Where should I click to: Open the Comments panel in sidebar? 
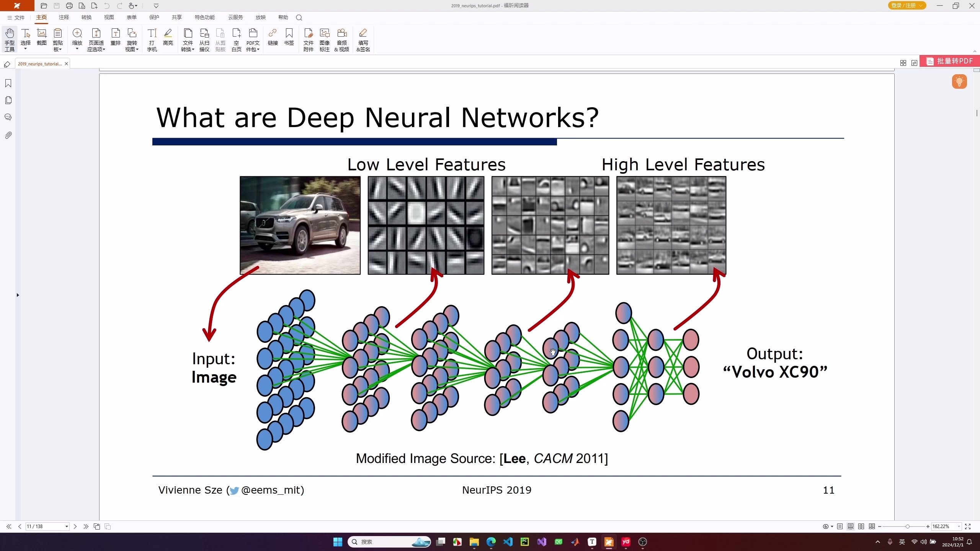pos(8,117)
